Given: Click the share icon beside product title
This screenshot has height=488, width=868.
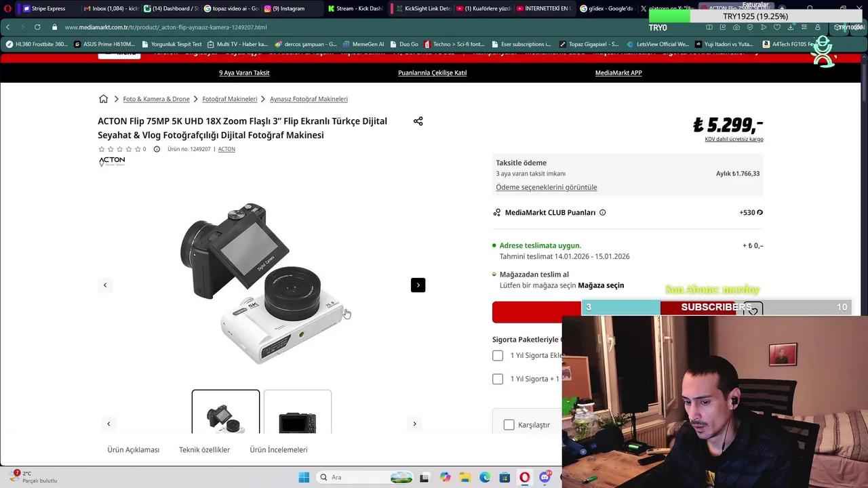Looking at the screenshot, I should point(418,121).
